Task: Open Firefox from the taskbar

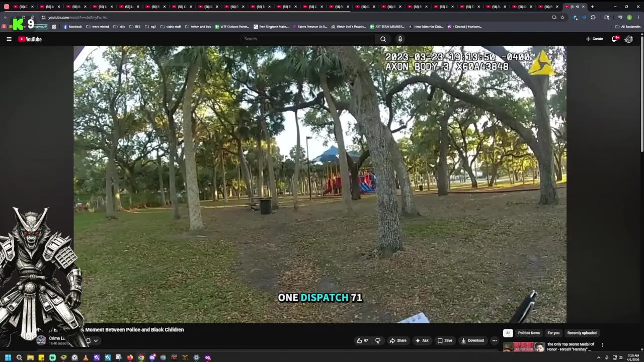Action: 130,357
